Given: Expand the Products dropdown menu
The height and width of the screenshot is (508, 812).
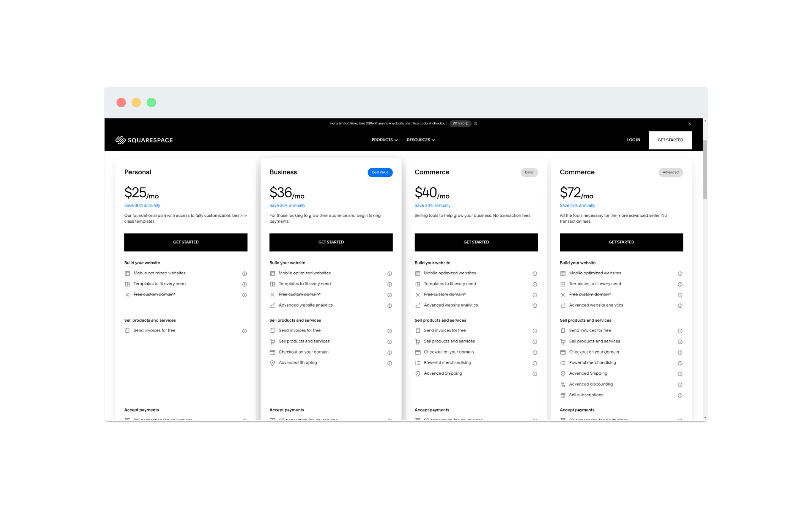Looking at the screenshot, I should pos(384,140).
